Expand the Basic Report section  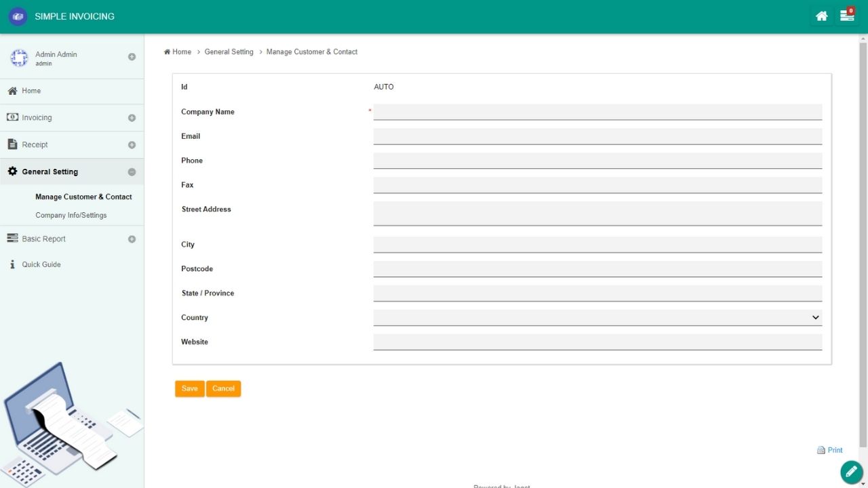[132, 239]
